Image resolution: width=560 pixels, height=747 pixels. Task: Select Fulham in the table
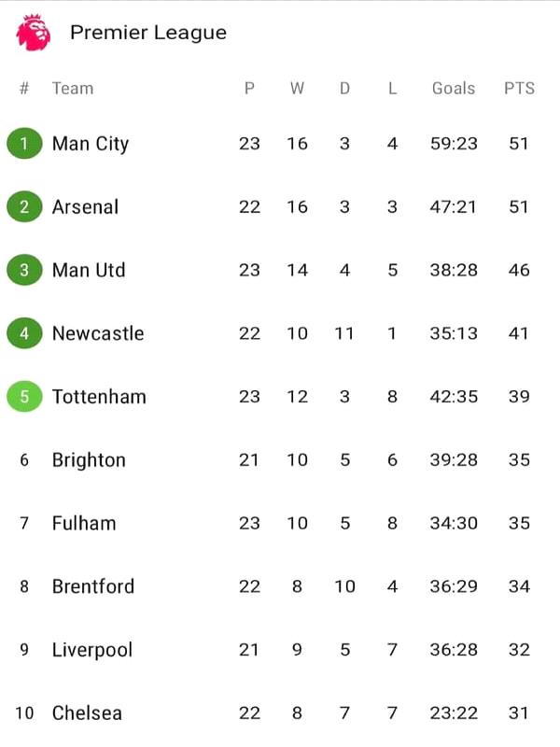[84, 523]
